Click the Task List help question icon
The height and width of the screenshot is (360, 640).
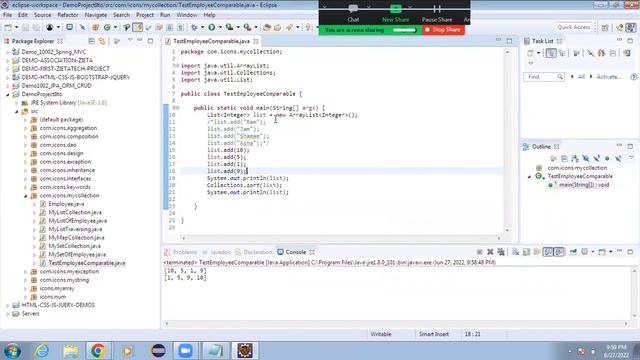633,77
